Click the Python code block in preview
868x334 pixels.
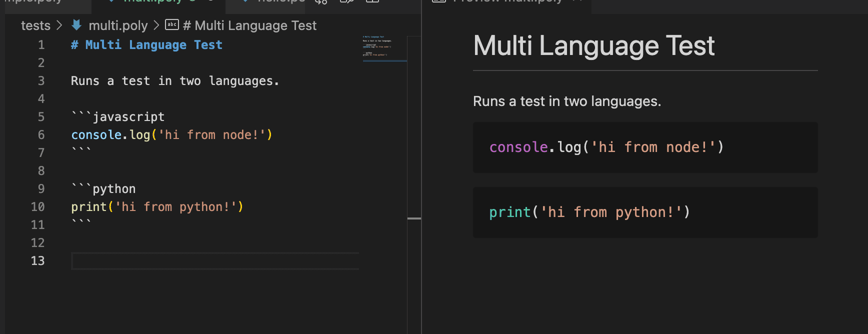pyautogui.click(x=645, y=212)
